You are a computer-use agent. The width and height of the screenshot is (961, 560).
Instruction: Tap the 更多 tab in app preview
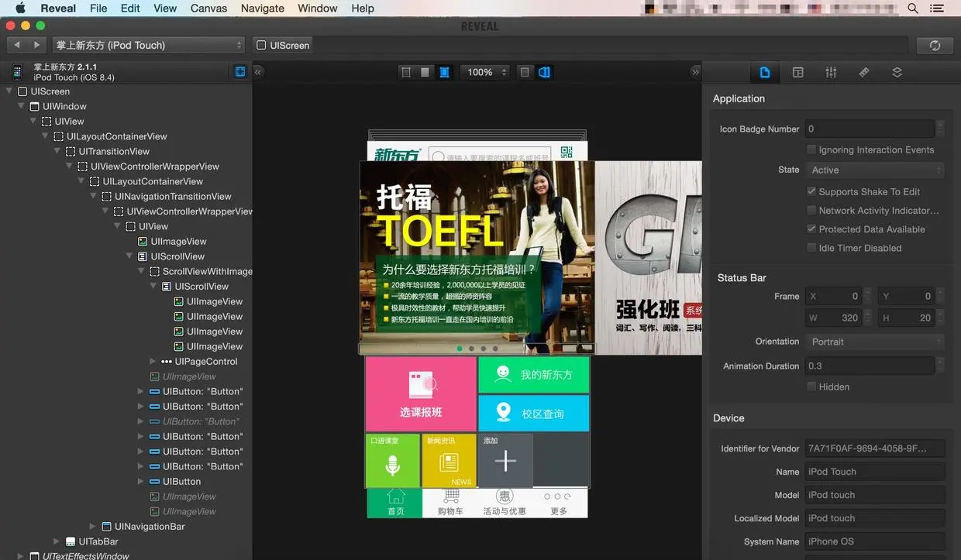(x=558, y=502)
